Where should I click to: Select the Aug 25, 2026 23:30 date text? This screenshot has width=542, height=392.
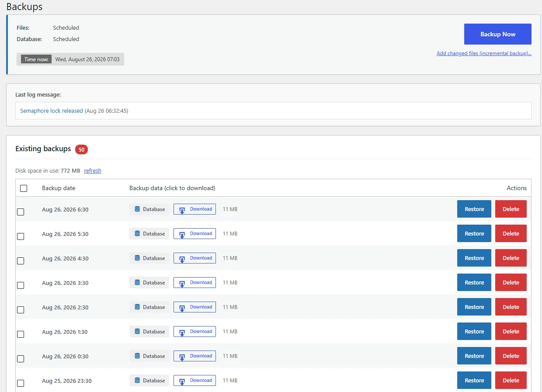pyautogui.click(x=67, y=381)
